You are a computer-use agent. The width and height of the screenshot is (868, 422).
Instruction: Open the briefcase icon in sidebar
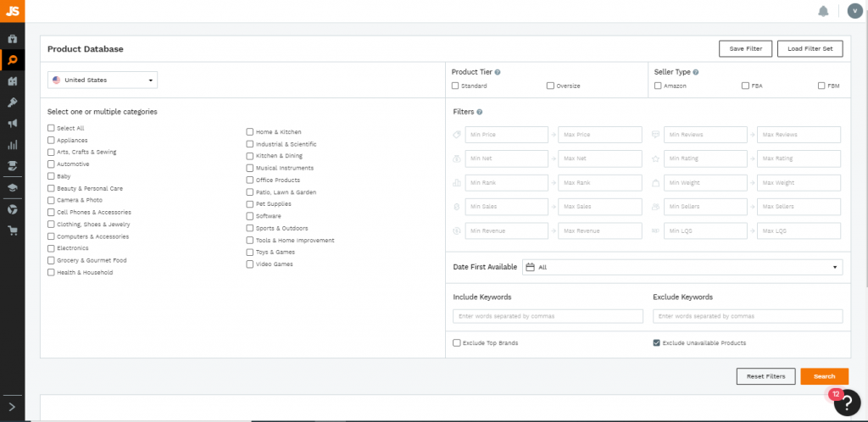[12, 39]
